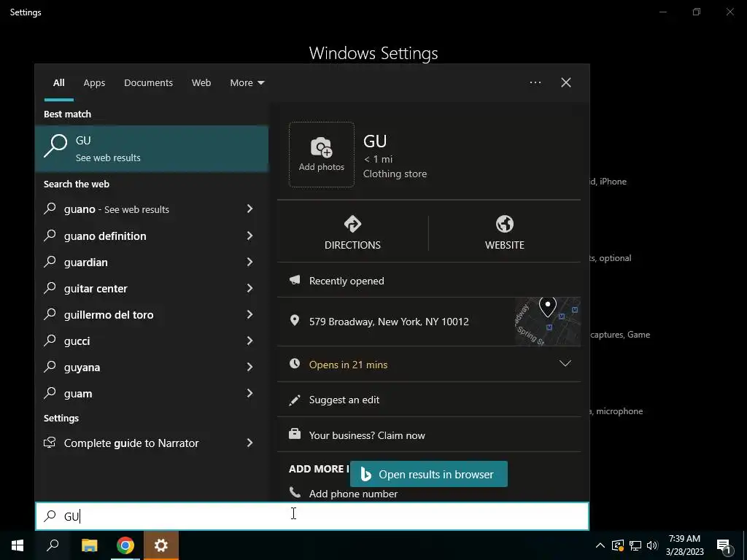Viewport: 747px width, 560px height.
Task: Open the notification action center
Action: click(x=724, y=545)
